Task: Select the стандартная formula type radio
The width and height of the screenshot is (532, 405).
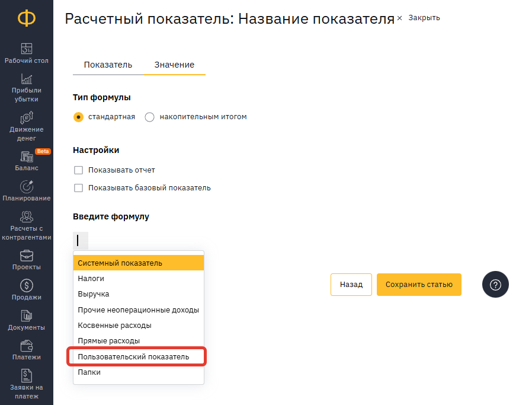Action: point(78,117)
